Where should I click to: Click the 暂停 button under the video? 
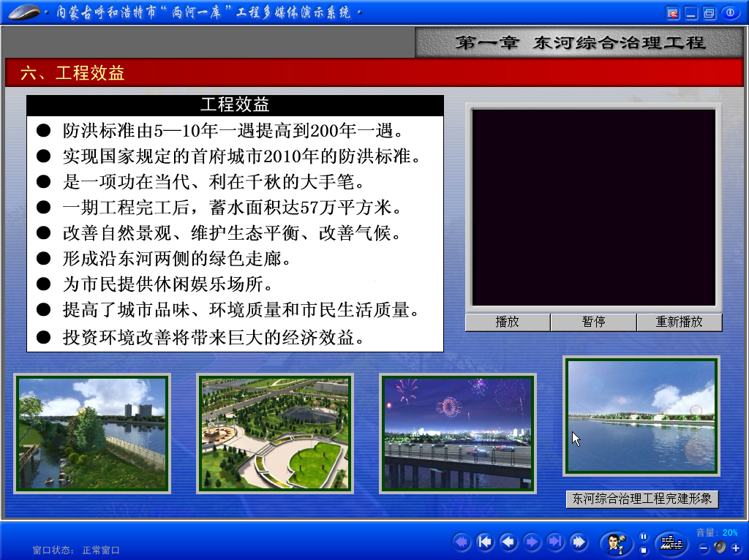coord(594,322)
